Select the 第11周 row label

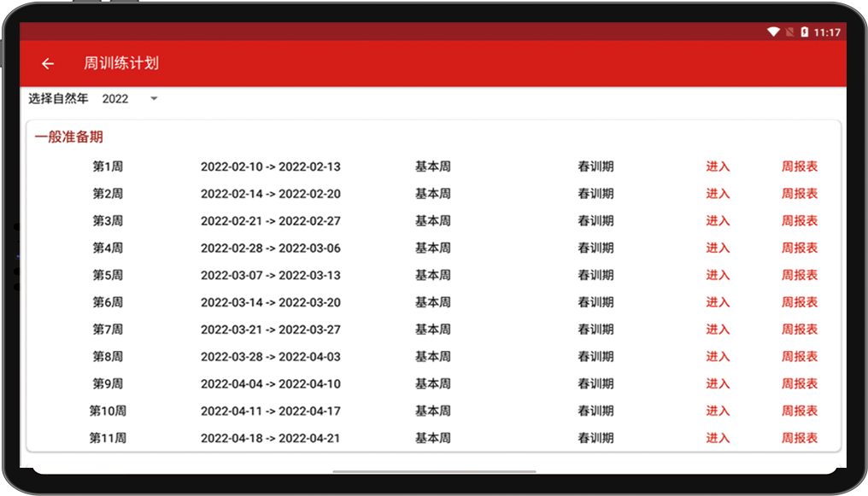[108, 437]
